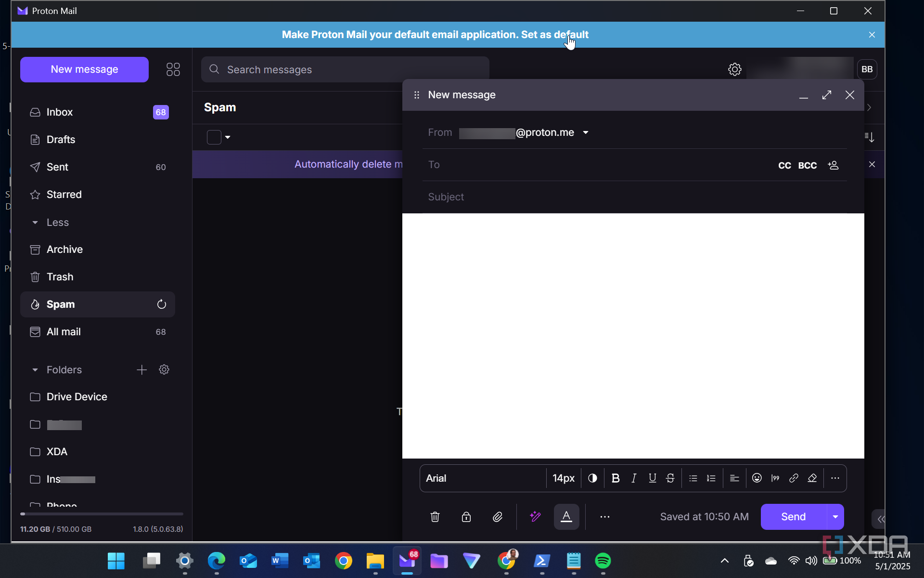Open Send options dropdown arrow
Viewport: 924px width, 578px height.
pos(835,517)
